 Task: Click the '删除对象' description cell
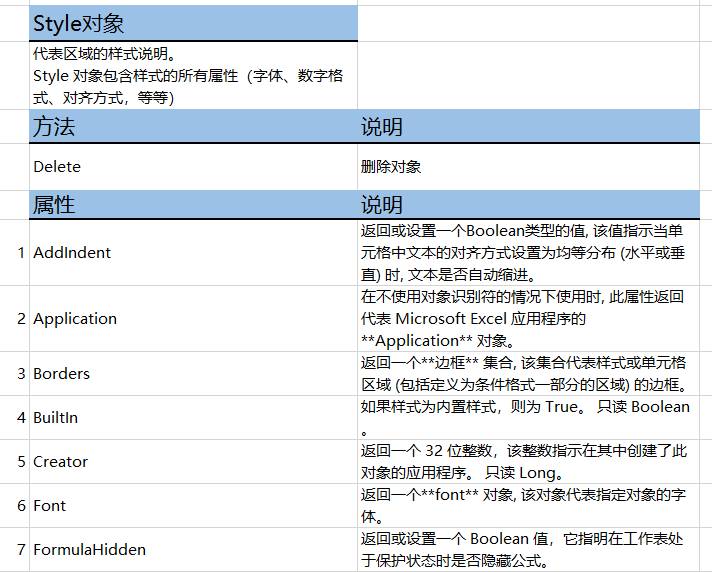click(x=529, y=167)
